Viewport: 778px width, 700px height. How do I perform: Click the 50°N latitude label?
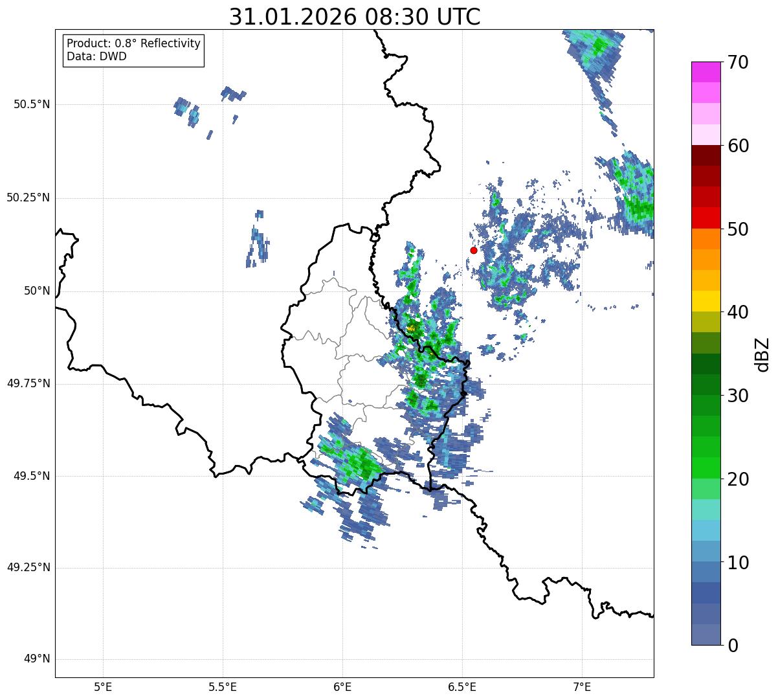36,291
